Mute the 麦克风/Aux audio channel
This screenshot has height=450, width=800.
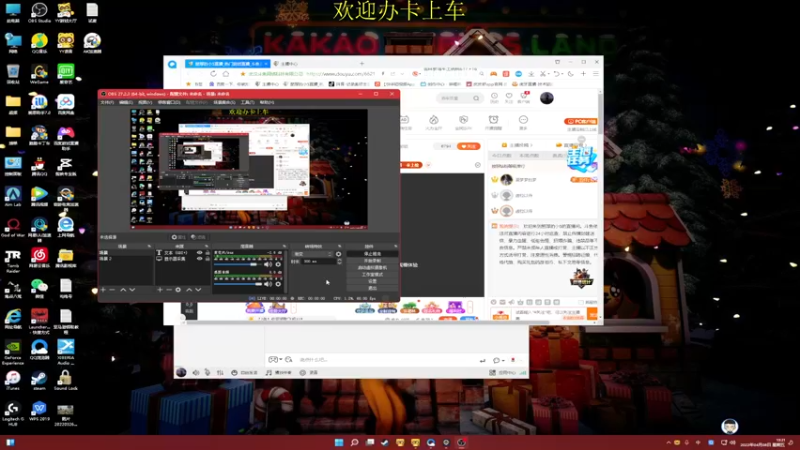[x=268, y=264]
